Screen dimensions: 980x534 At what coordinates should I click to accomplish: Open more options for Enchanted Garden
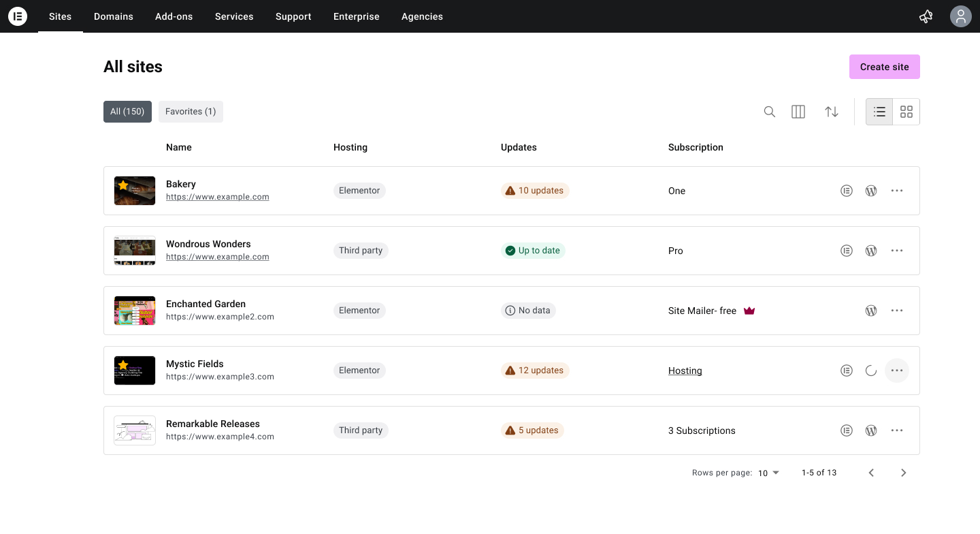pos(897,311)
